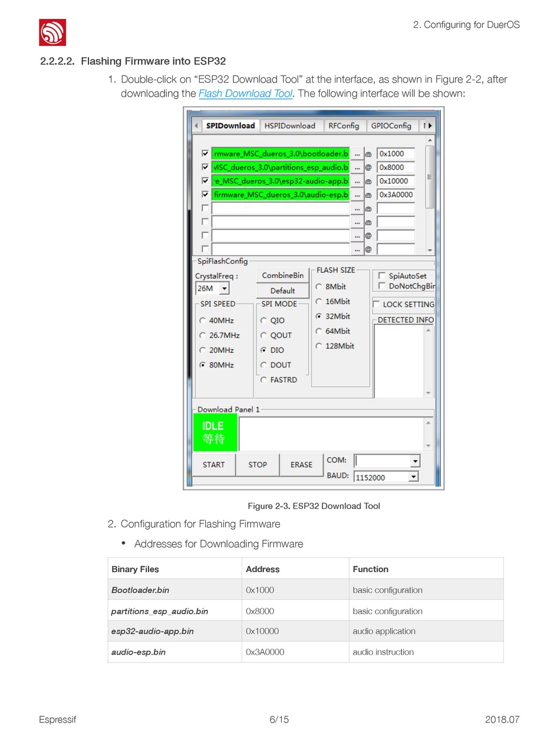Screen dimensions: 560x732
Task: Open the RFConfig tab
Action: click(x=344, y=126)
